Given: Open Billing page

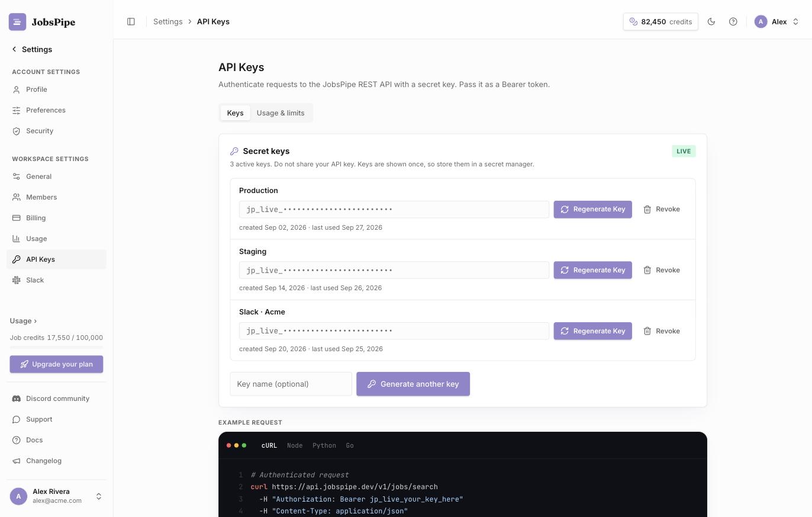Looking at the screenshot, I should (56, 218).
